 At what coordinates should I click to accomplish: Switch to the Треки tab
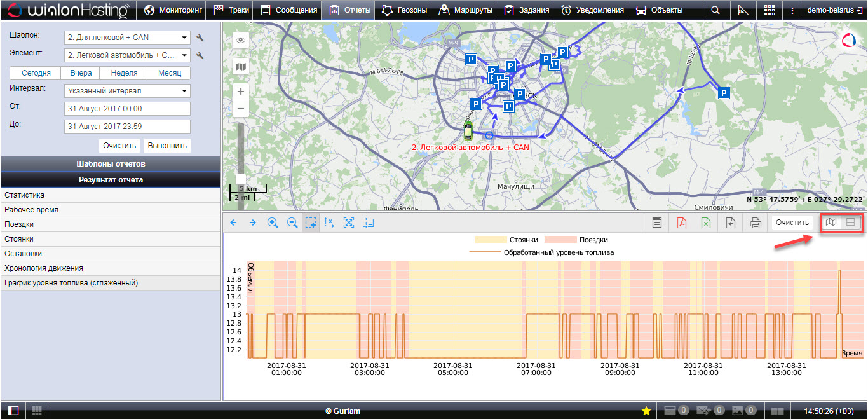[x=231, y=10]
